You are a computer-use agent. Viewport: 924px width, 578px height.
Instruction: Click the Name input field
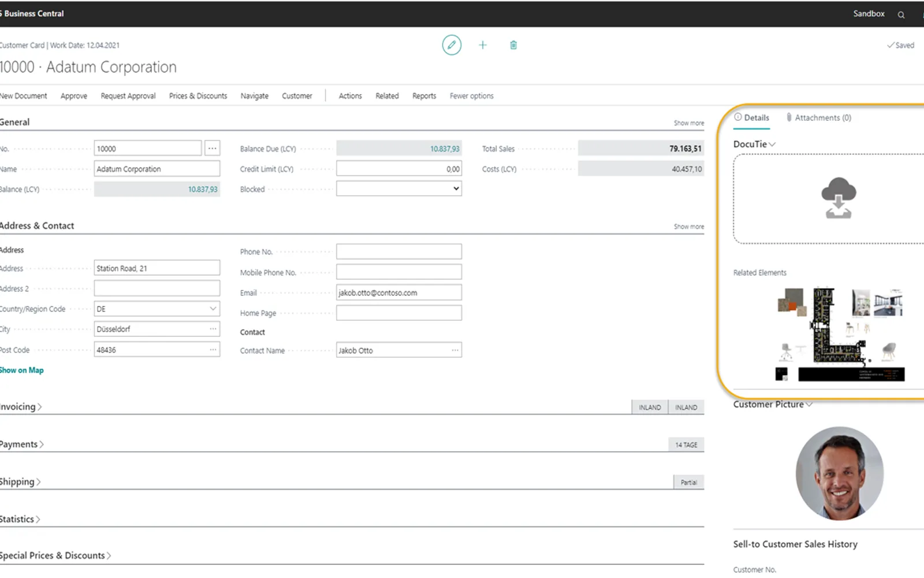click(x=157, y=169)
